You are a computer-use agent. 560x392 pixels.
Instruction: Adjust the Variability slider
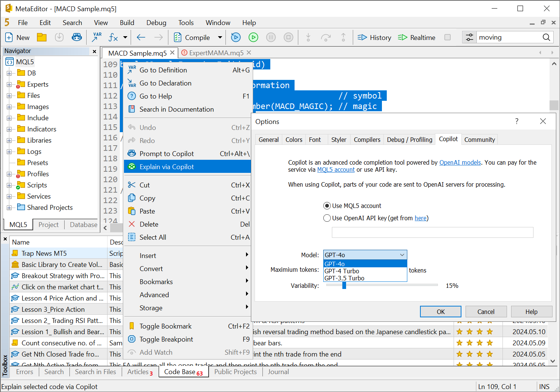343,285
